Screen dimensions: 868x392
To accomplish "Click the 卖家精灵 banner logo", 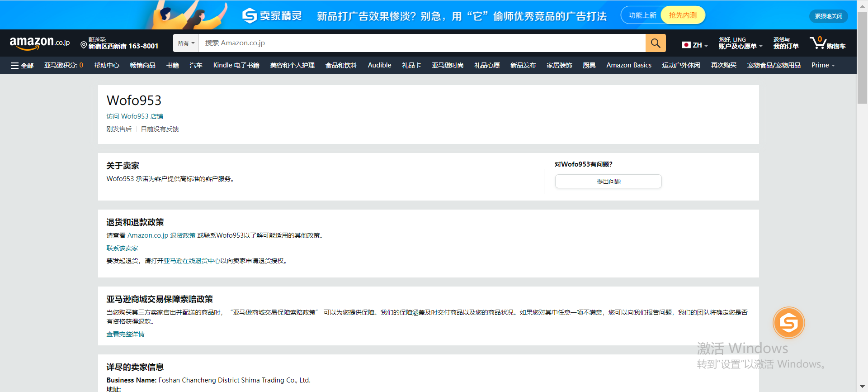I will click(272, 16).
